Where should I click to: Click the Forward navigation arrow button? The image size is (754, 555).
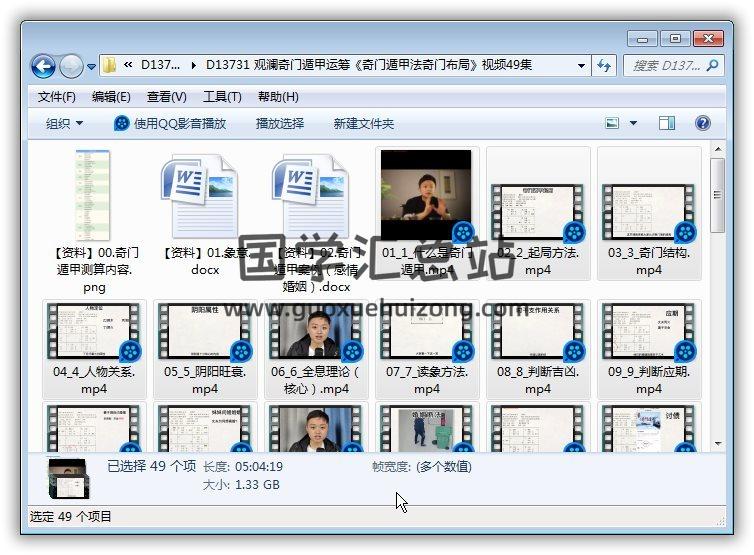click(71, 67)
